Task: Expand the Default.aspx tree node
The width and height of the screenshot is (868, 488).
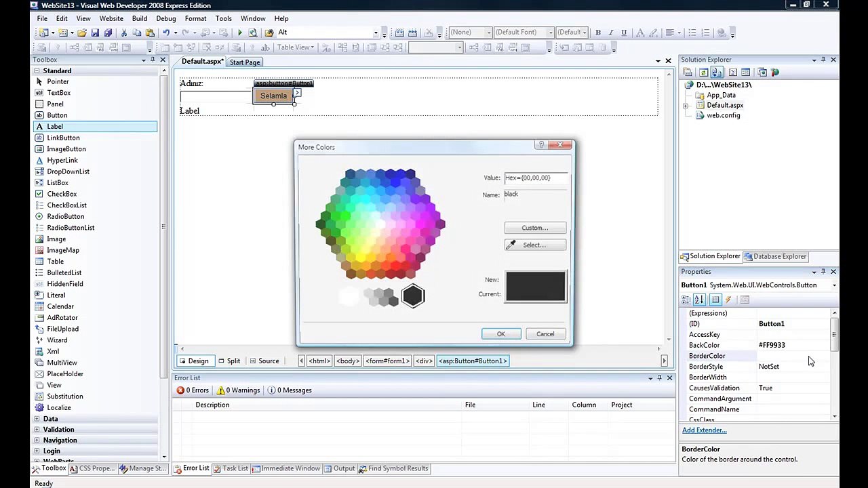Action: tap(686, 106)
